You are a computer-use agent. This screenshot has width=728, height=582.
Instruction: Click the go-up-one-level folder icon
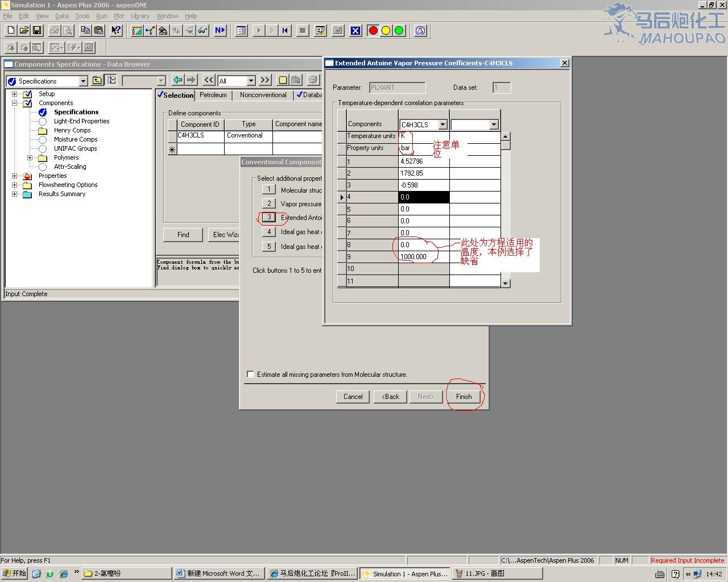pyautogui.click(x=97, y=80)
